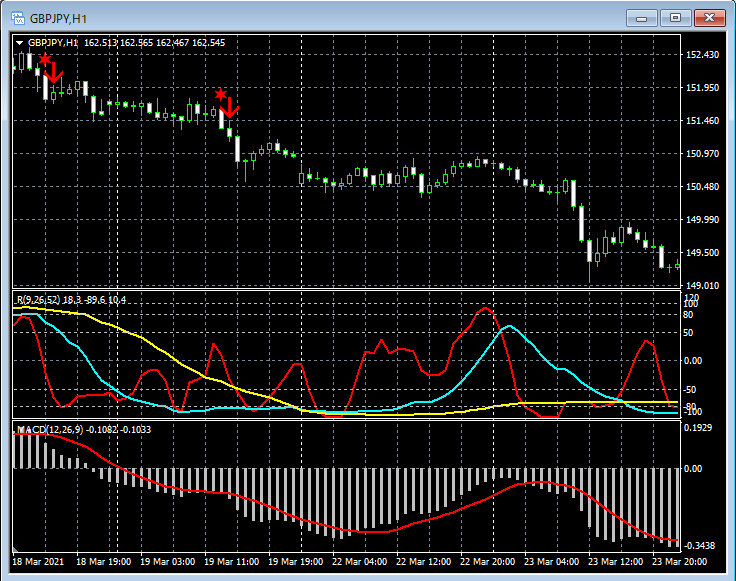The height and width of the screenshot is (581, 736).
Task: Click the chart shift triangle at bottom-left
Action: tap(16, 548)
